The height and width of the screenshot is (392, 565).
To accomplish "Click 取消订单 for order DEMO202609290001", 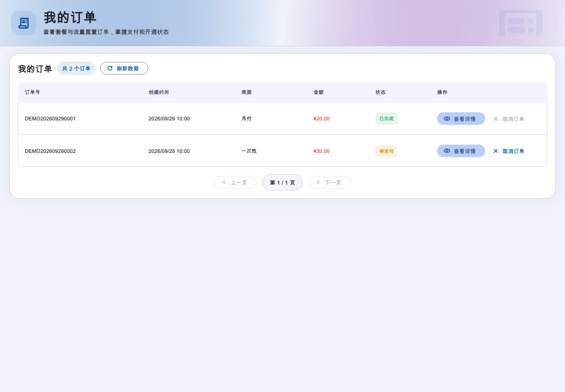I will [x=508, y=119].
